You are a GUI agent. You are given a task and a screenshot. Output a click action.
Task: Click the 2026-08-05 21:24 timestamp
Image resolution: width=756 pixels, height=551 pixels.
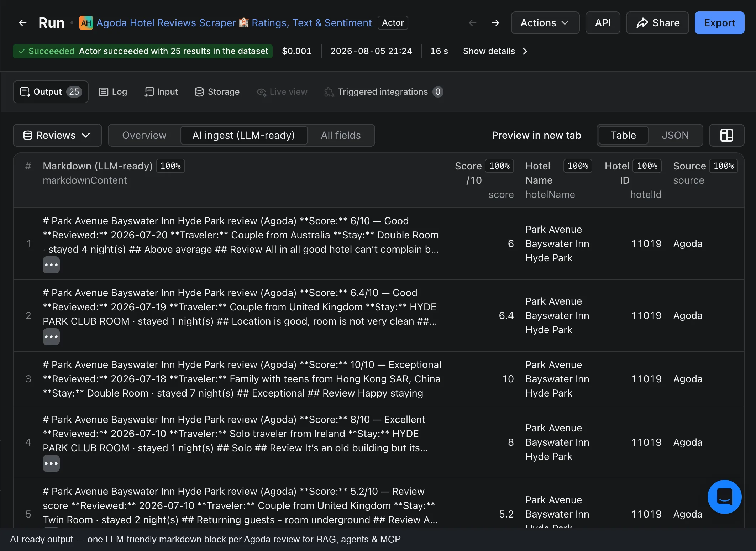[x=371, y=51]
